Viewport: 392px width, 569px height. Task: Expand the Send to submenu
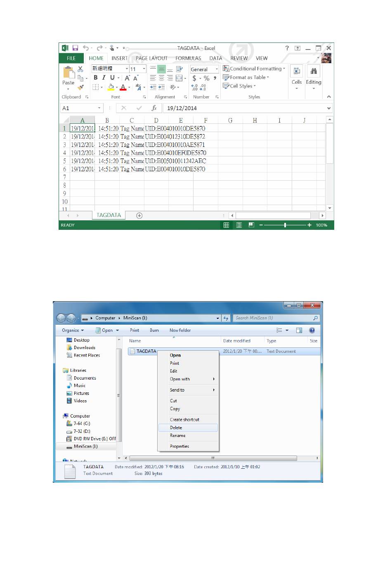[x=188, y=390]
